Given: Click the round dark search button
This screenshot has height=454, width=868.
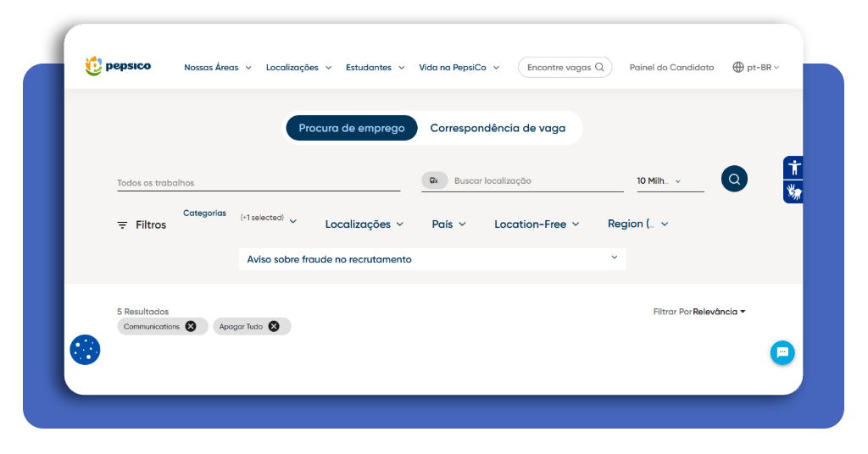Looking at the screenshot, I should point(734,180).
